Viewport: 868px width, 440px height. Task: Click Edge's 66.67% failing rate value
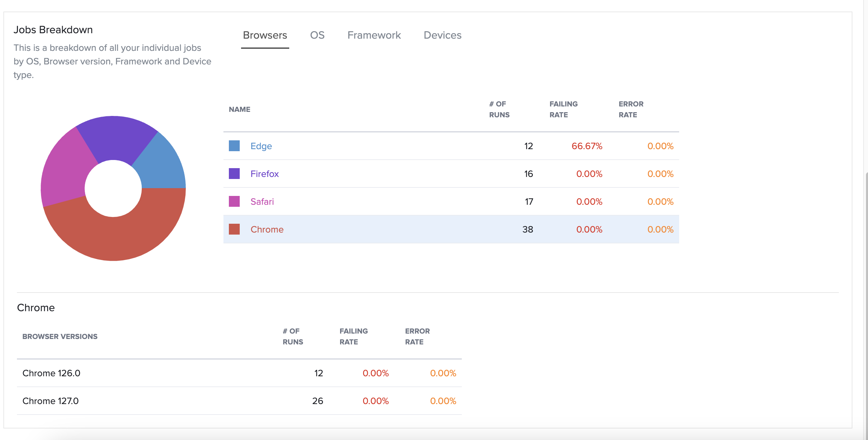[587, 146]
